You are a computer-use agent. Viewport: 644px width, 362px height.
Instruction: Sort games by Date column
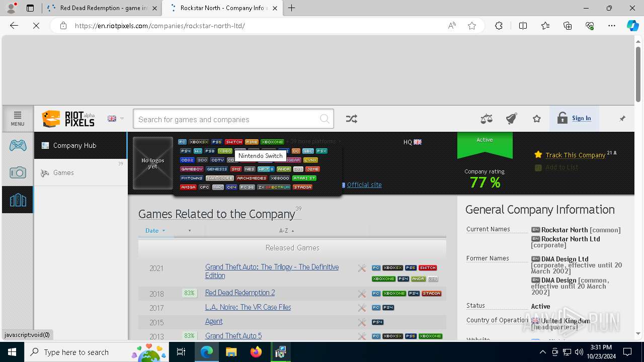tap(155, 230)
